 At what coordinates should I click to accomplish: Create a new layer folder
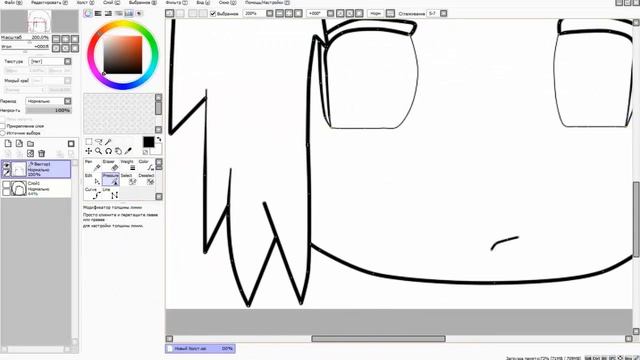click(31, 143)
